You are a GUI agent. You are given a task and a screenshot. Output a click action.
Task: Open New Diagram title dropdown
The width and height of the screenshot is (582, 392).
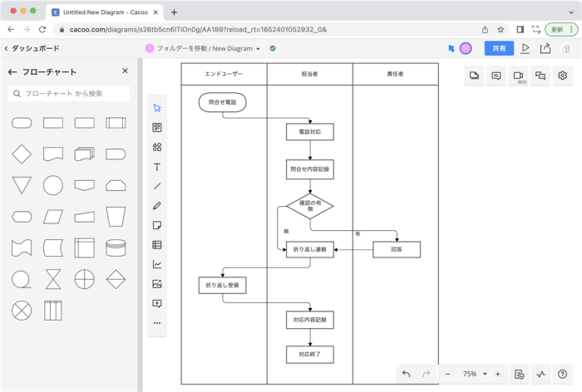258,48
